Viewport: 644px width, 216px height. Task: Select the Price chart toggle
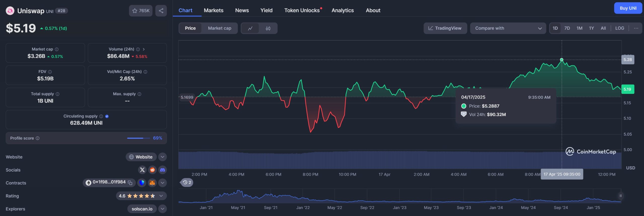(x=190, y=28)
